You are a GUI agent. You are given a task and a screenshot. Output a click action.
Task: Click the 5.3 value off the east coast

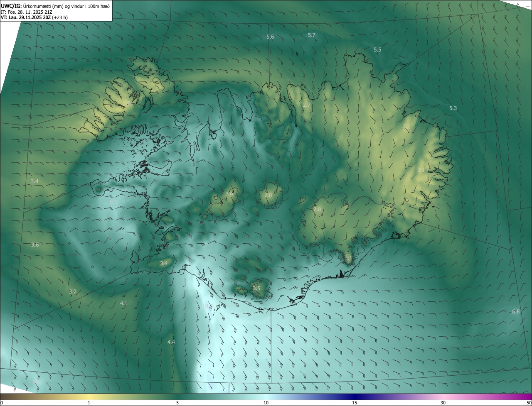(x=453, y=108)
